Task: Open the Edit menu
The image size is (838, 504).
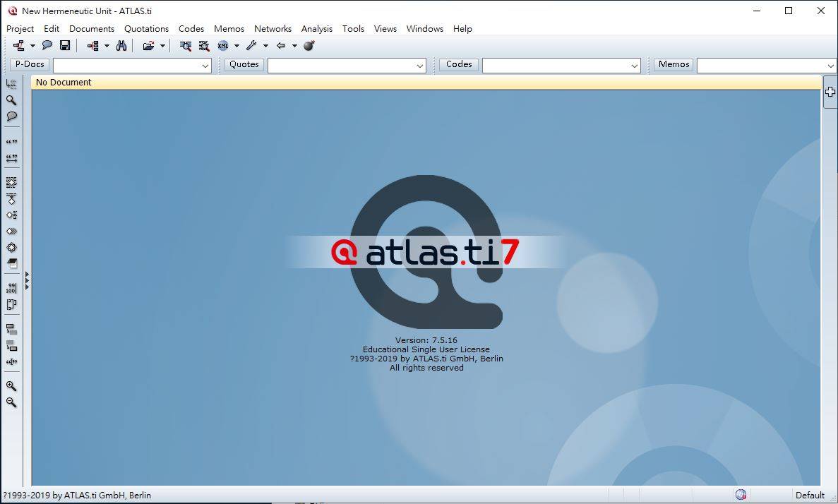Action: (52, 29)
